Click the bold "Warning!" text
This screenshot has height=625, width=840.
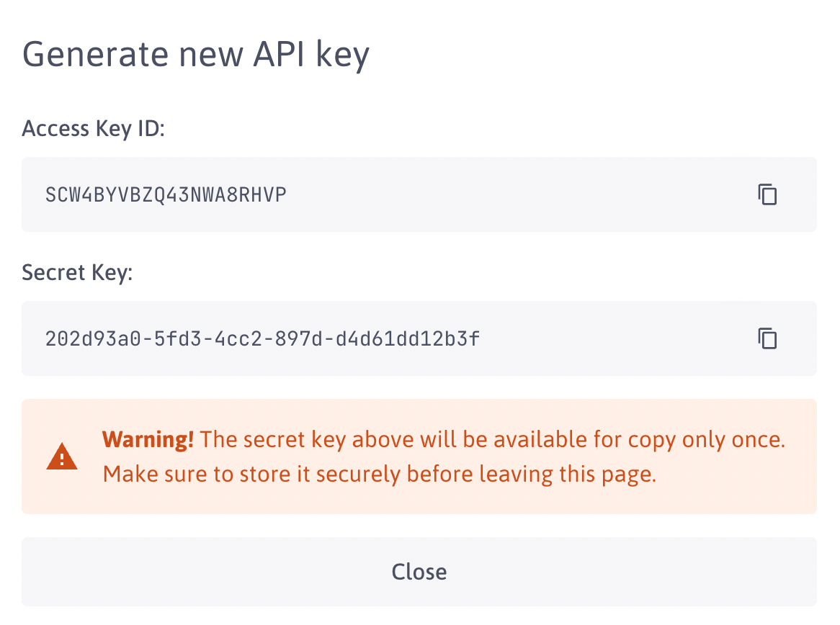(148, 439)
